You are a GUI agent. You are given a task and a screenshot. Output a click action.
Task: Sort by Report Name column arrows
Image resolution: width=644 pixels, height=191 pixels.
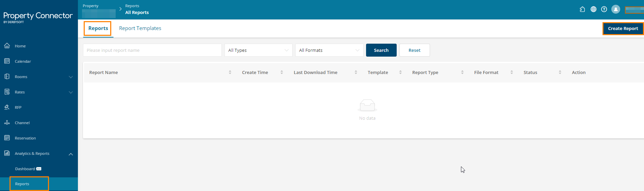pos(230,72)
